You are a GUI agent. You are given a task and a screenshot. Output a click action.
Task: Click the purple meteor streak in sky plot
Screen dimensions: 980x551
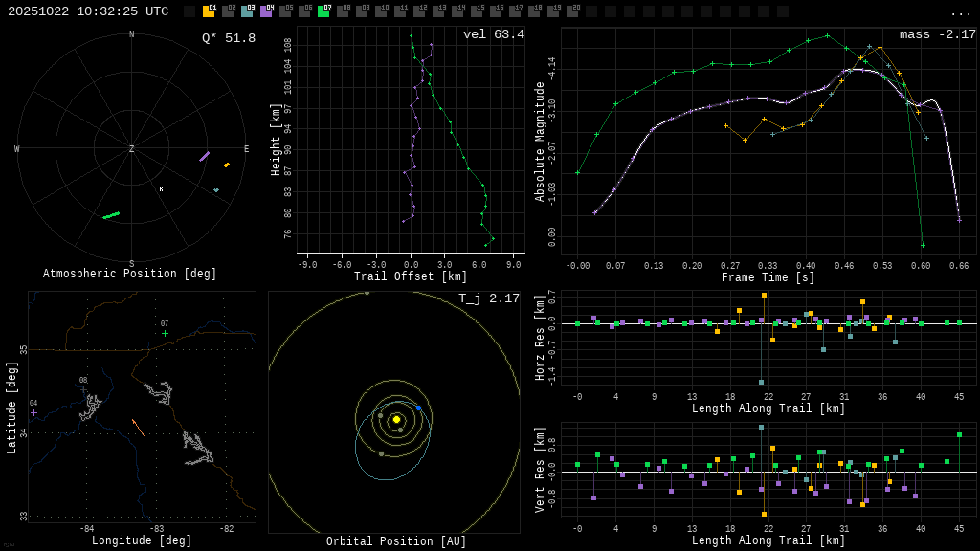(x=204, y=156)
